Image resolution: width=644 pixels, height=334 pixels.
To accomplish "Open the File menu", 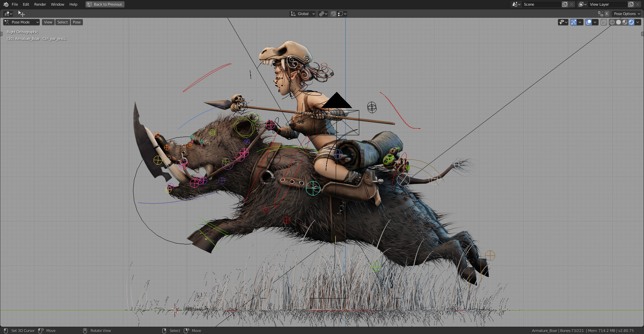I will click(x=15, y=4).
